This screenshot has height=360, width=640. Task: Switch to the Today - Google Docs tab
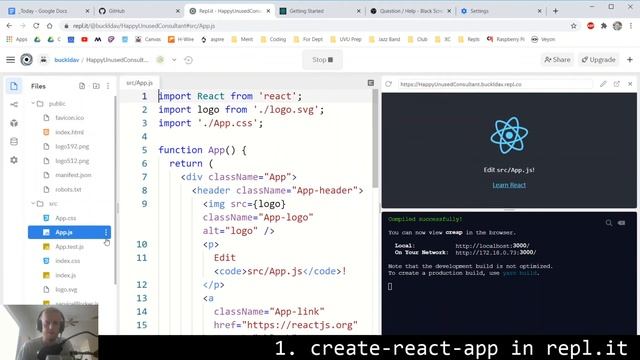pos(47,11)
